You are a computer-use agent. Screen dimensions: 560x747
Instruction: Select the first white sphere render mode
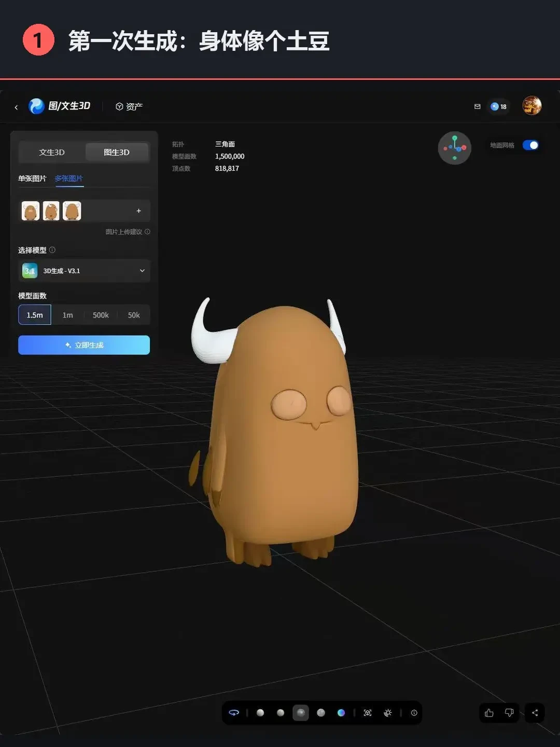[x=260, y=713]
